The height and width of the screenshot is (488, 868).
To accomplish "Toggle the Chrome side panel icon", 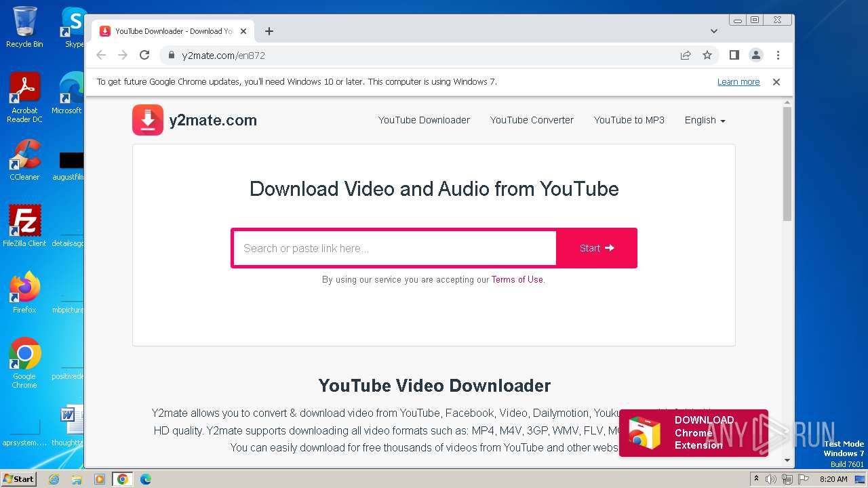I will [x=734, y=56].
